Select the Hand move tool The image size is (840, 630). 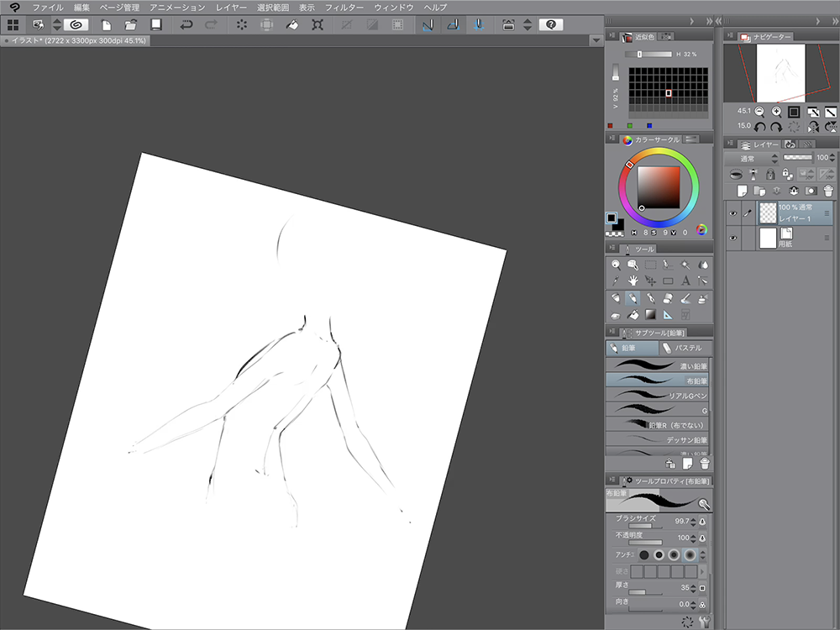point(633,281)
